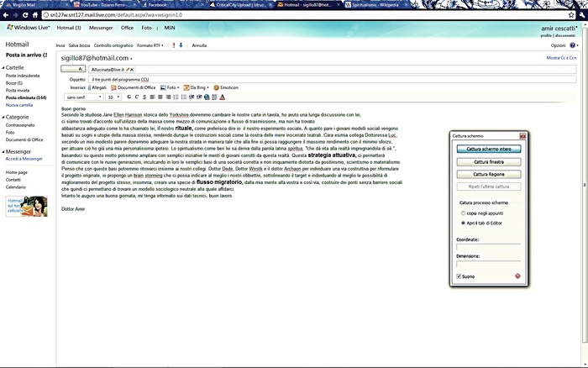588x368 pixels.
Task: Insert hyperlink using globe icon
Action: 207,97
